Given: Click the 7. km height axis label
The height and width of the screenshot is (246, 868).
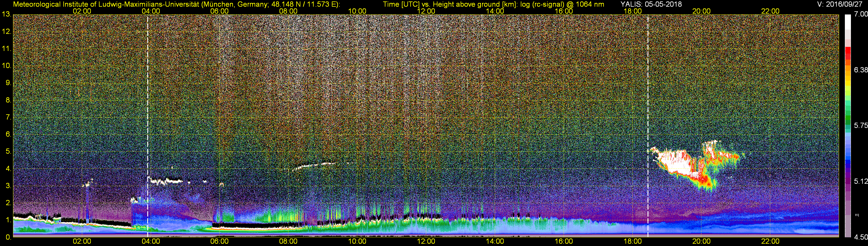Looking at the screenshot, I should (8, 117).
